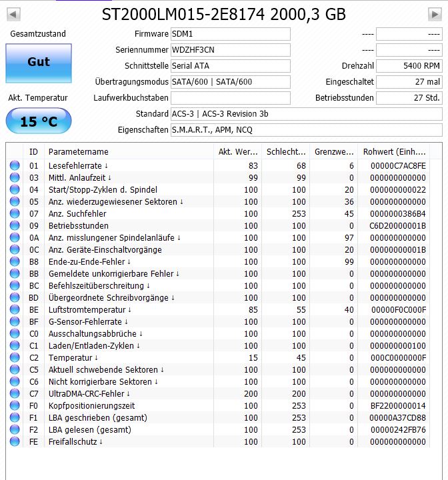Click the Eingeschaltet field 27 mal
The image size is (448, 480).
(x=409, y=82)
